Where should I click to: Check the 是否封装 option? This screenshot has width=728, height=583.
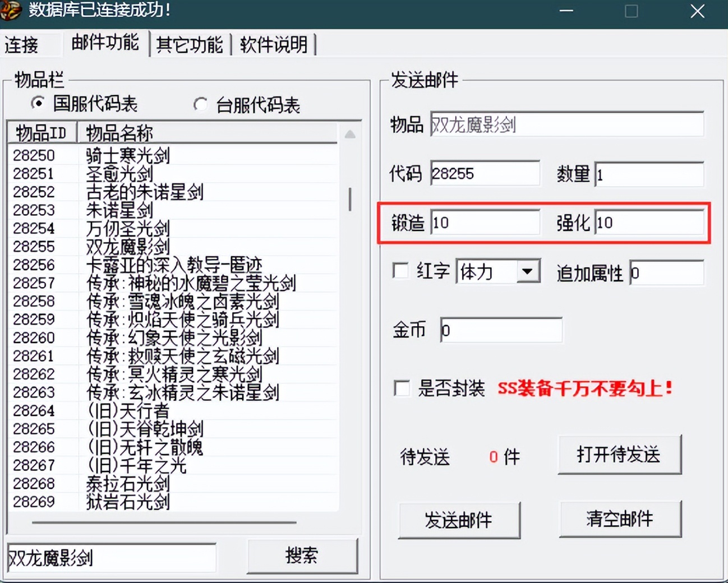[402, 388]
